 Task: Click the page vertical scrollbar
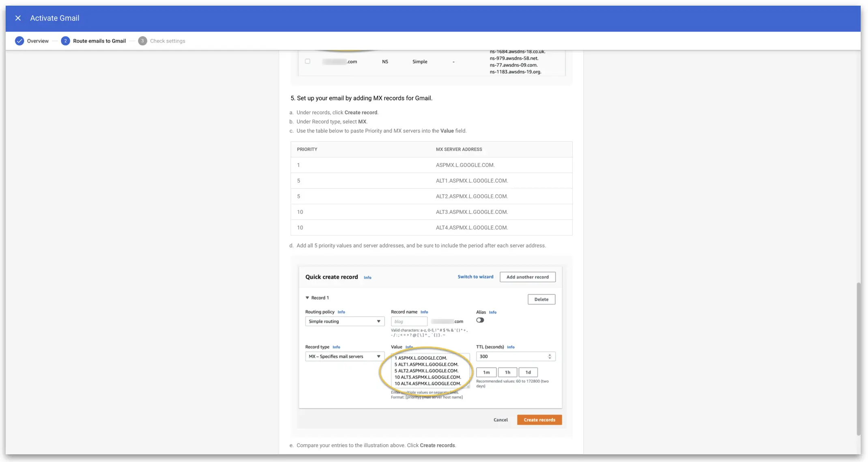[x=859, y=359]
